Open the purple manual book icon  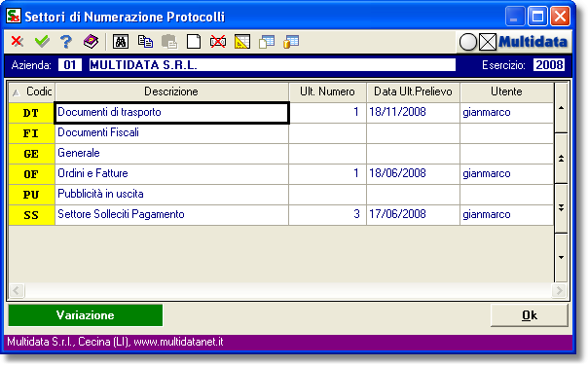[x=91, y=41]
